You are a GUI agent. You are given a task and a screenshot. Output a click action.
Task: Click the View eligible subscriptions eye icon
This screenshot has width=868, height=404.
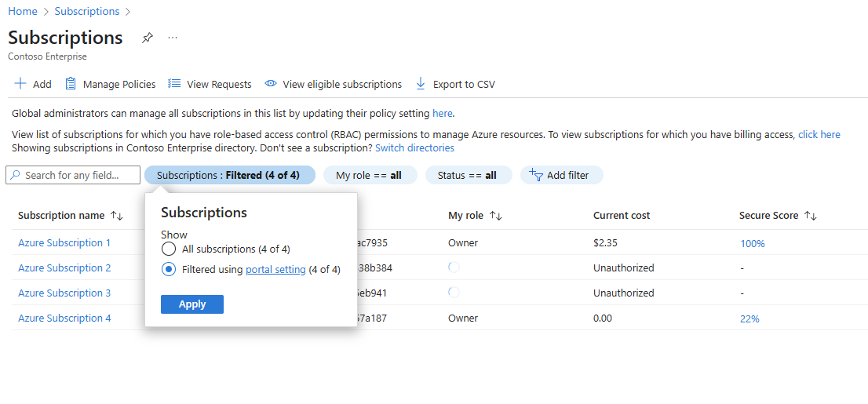point(271,84)
